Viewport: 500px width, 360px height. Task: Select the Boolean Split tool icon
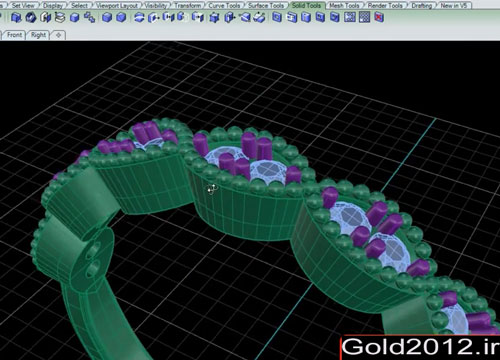[60, 17]
